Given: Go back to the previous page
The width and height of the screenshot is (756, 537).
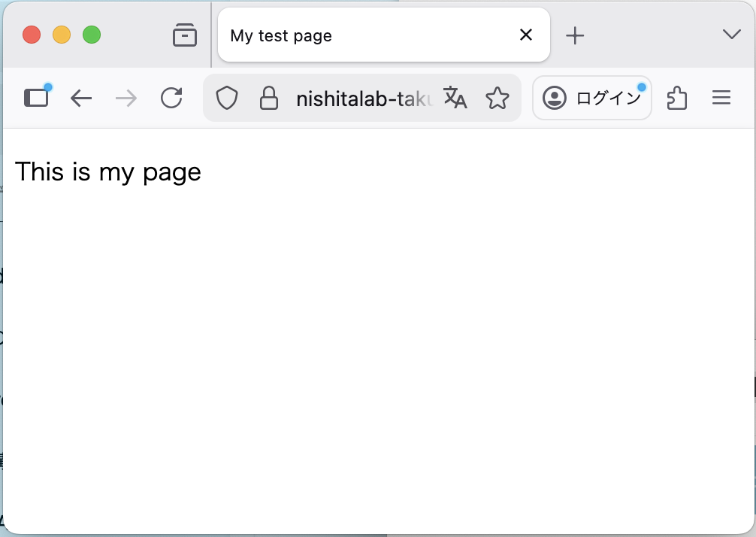Looking at the screenshot, I should (x=81, y=98).
